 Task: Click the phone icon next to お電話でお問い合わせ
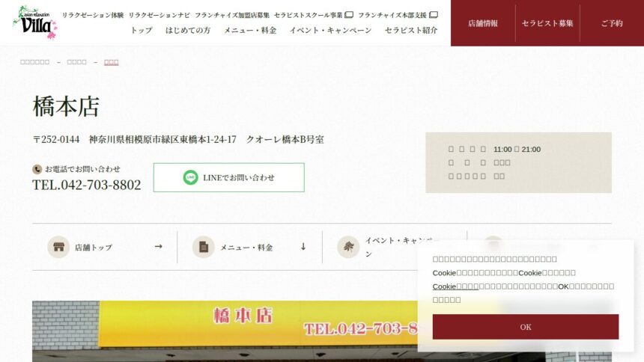37,169
